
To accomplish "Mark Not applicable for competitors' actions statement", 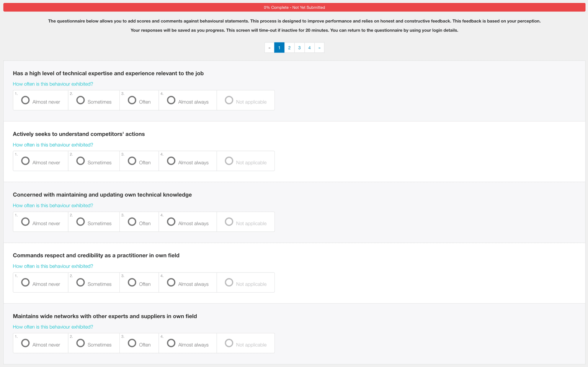I will click(229, 161).
